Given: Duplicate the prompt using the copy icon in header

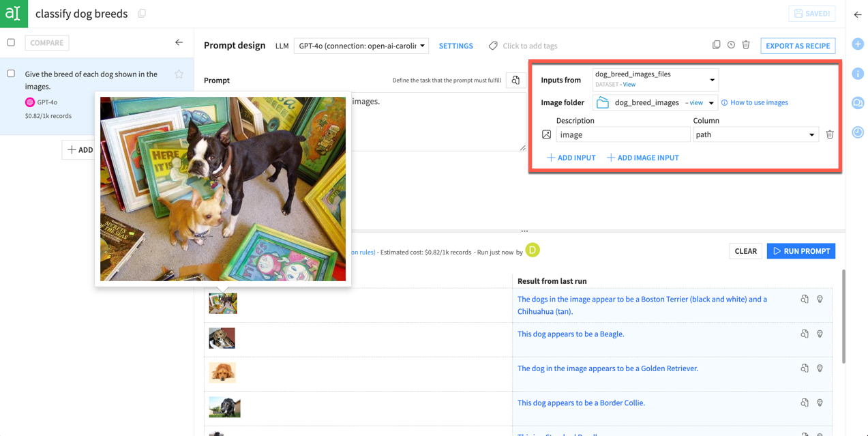Looking at the screenshot, I should 716,45.
